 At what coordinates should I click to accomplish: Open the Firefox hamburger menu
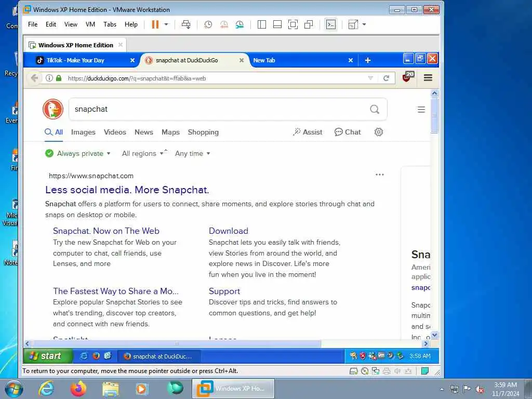pyautogui.click(x=428, y=78)
